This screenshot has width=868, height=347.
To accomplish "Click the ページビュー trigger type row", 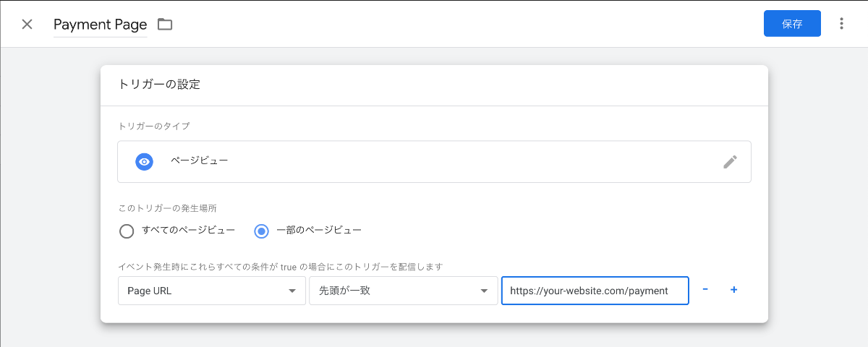I will (434, 161).
